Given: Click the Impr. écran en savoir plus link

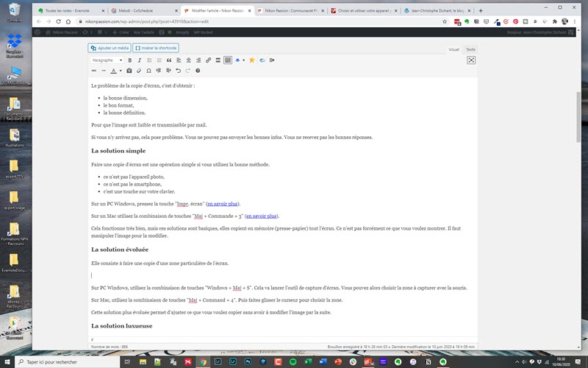Looking at the screenshot, I should click(x=223, y=204).
